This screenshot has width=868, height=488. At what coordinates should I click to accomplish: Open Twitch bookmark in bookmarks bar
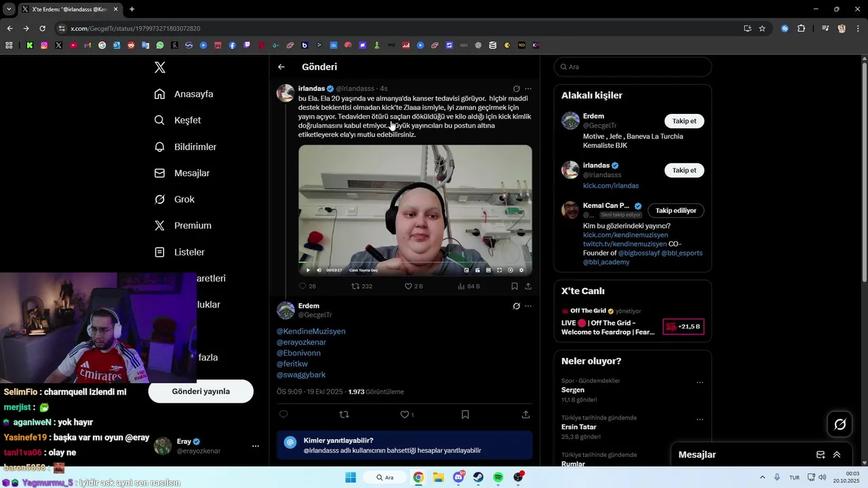[247, 45]
